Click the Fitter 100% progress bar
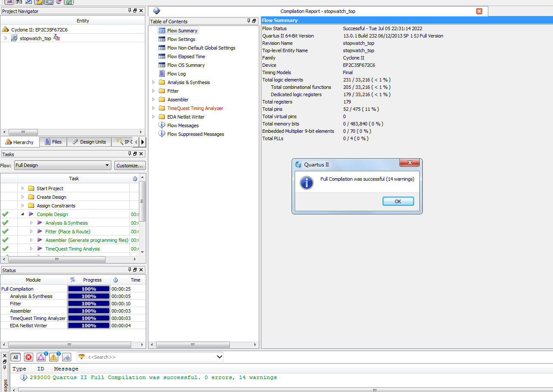The height and width of the screenshot is (392, 553). [x=89, y=304]
